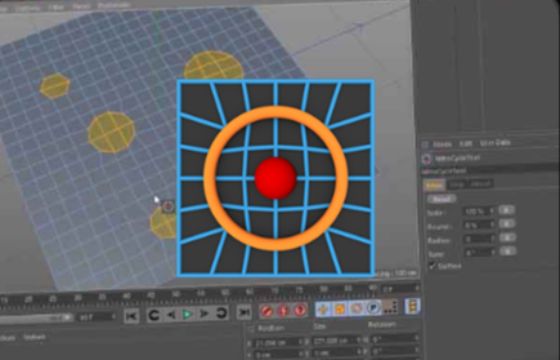Viewport: 560px width, 360px height.
Task: Toggle the rotation keying icon
Action: coord(357,308)
